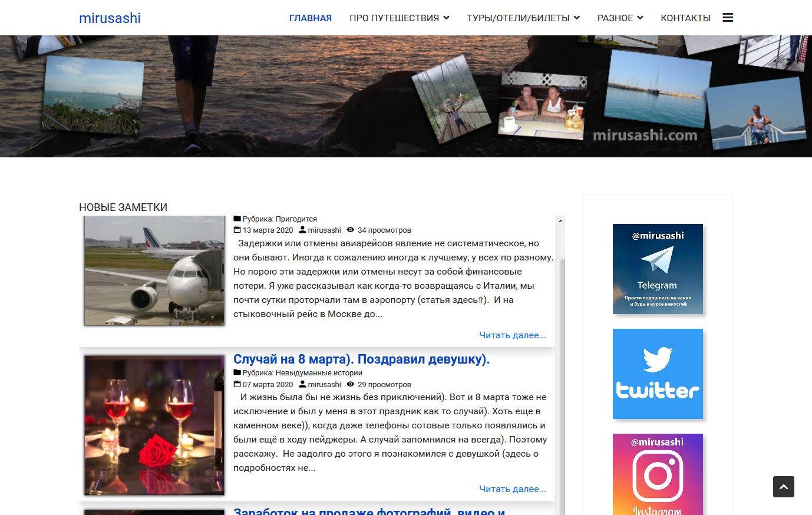The height and width of the screenshot is (515, 812).
Task: Read more of the flight delays article
Action: (x=513, y=335)
